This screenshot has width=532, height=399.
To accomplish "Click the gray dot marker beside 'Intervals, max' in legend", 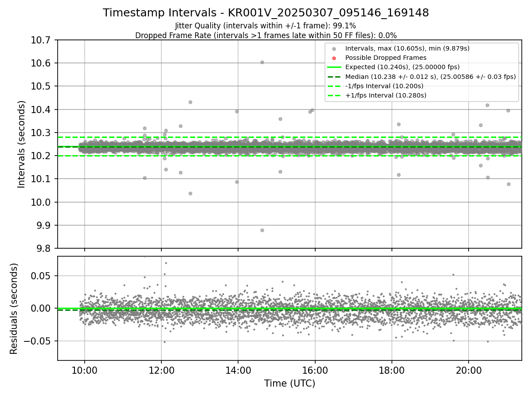I will click(x=334, y=49).
